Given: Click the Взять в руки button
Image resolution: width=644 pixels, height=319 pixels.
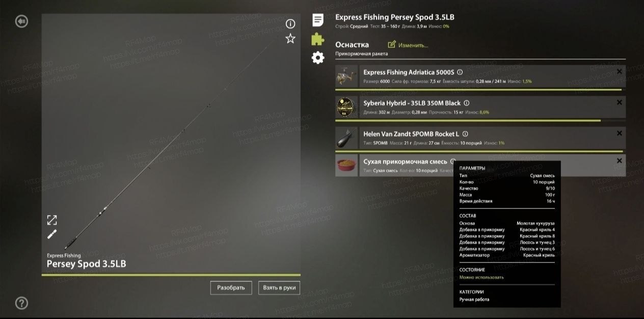Looking at the screenshot, I should [279, 288].
